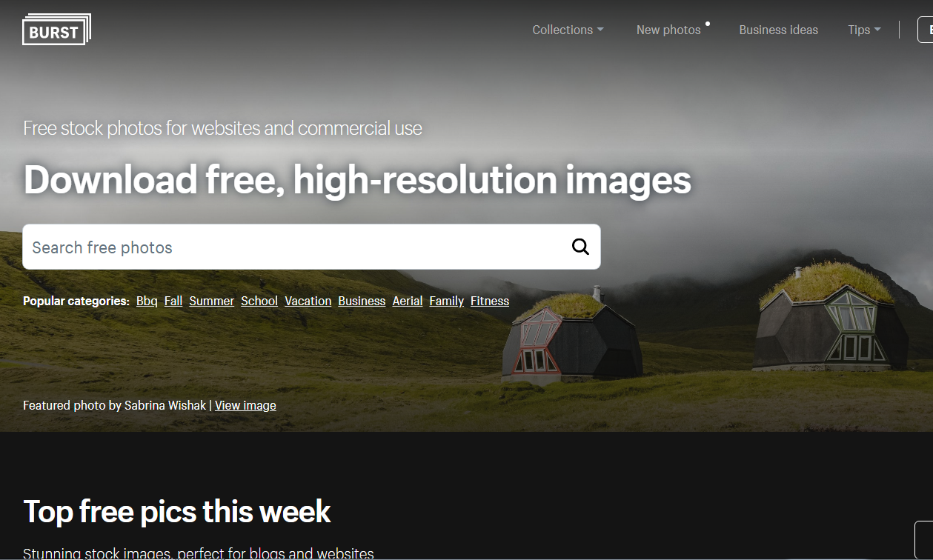The width and height of the screenshot is (933, 560).
Task: Browse the Summer category
Action: click(x=211, y=301)
